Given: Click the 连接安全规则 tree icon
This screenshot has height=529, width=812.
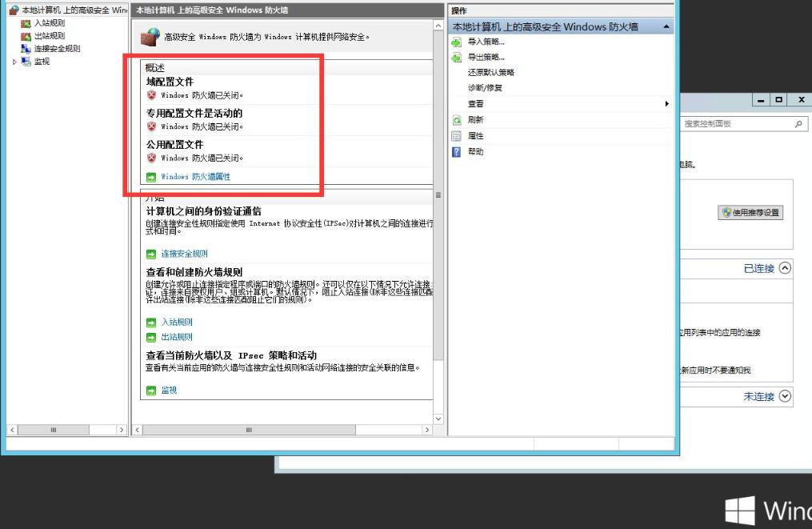Looking at the screenshot, I should click(x=26, y=49).
